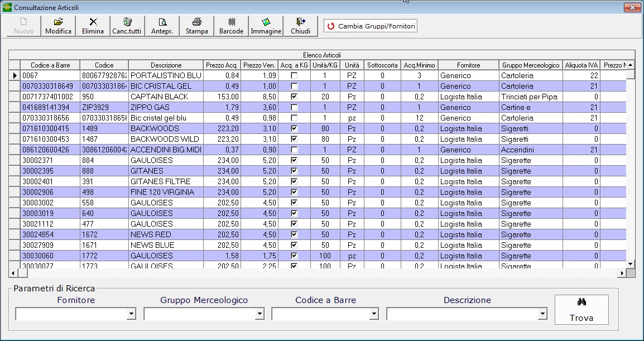The width and height of the screenshot is (644, 341).
Task: Uncheck Acq. a KG for GITANES FILTRE
Action: pos(294,181)
